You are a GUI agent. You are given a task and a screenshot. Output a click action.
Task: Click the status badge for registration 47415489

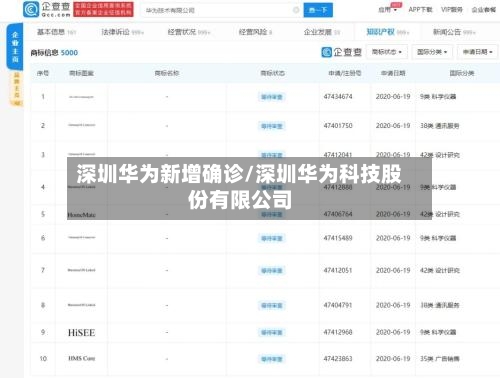(x=272, y=238)
